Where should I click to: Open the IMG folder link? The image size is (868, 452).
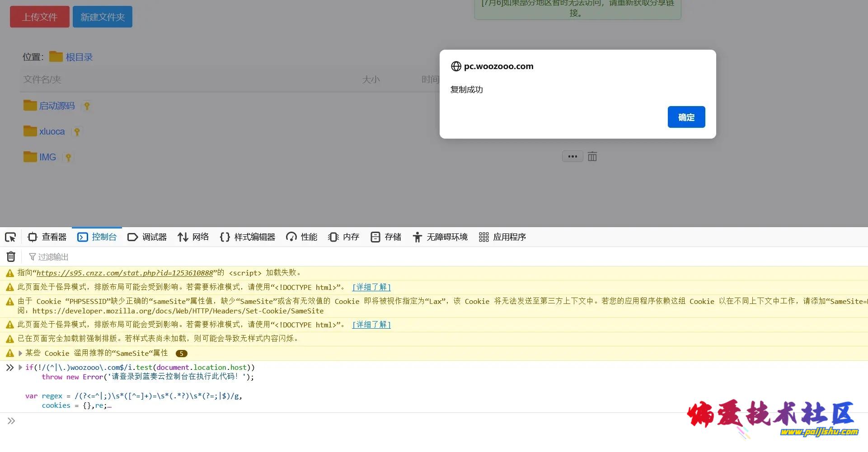[47, 157]
